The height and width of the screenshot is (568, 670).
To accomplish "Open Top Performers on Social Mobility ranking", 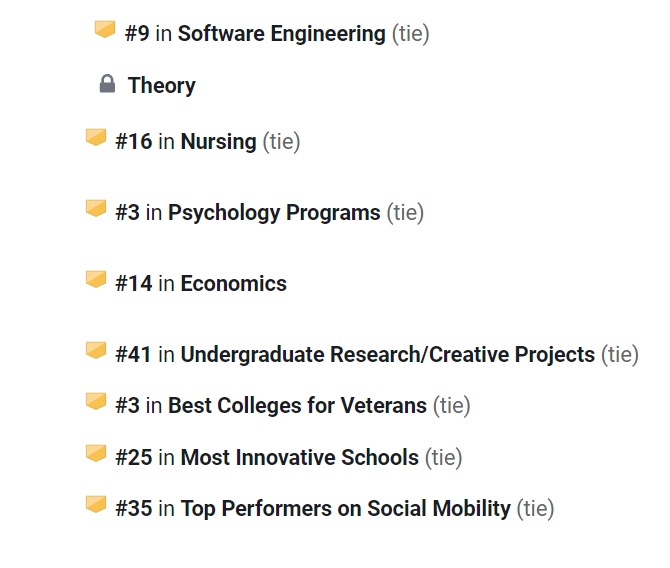I will pos(345,509).
